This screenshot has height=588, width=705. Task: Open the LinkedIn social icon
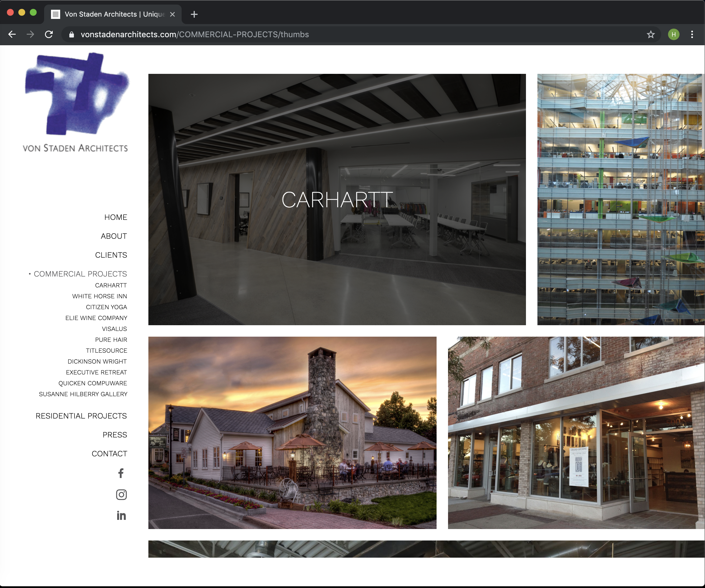[121, 516]
